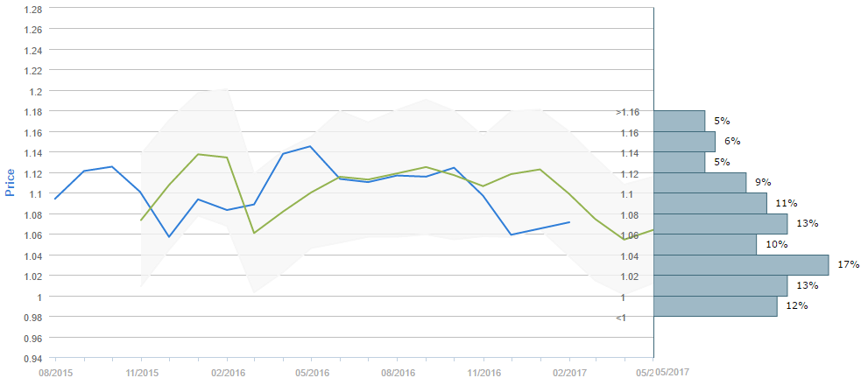Select the 13% bar directly below 11% bar
868x385 pixels.
click(x=720, y=224)
